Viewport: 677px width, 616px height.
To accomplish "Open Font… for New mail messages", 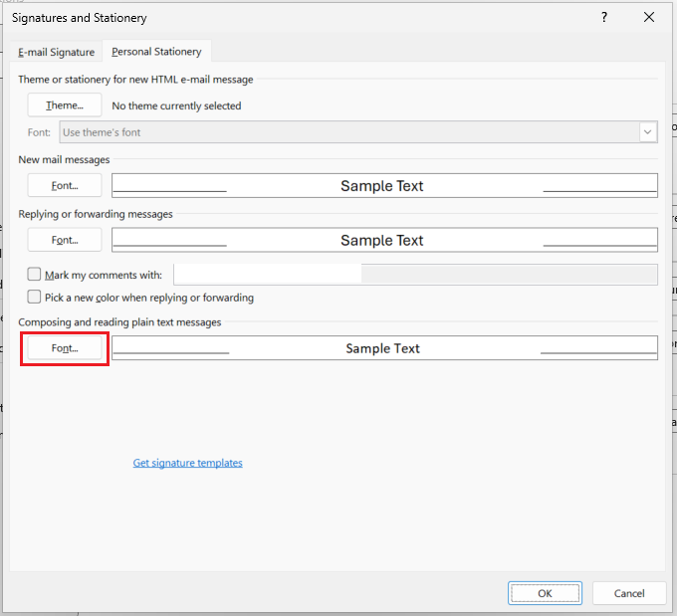I will click(65, 186).
